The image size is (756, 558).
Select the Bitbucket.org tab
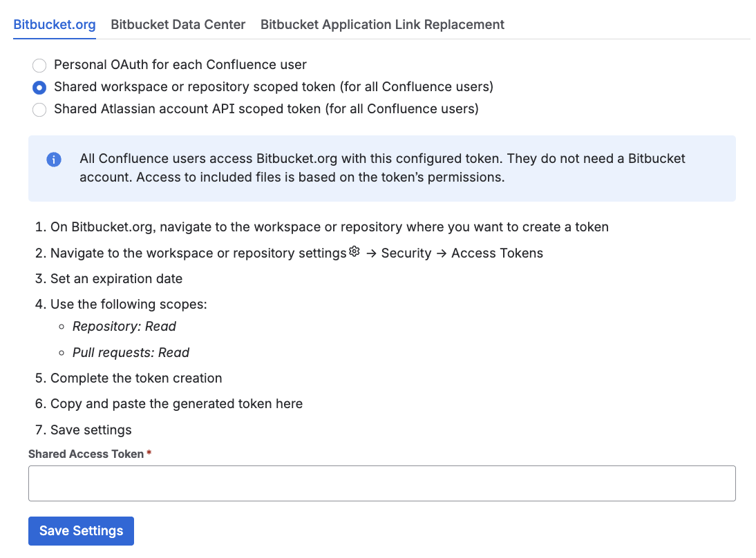54,24
